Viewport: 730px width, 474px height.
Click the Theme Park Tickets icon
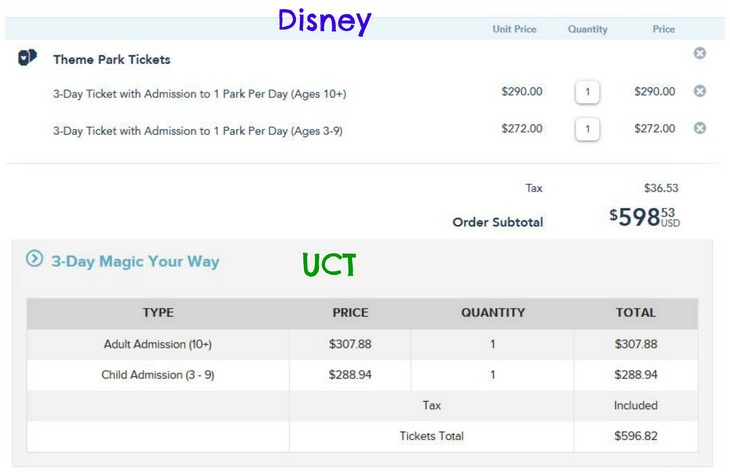pos(27,57)
